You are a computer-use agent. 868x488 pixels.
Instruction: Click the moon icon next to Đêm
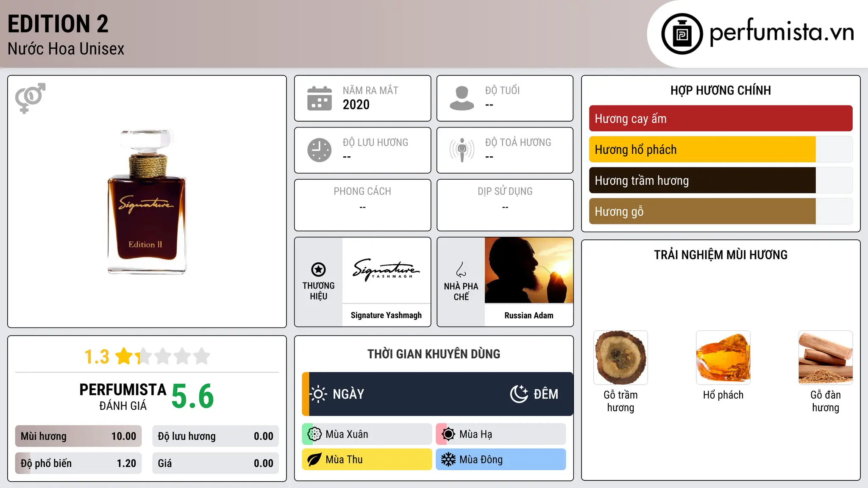coord(519,394)
